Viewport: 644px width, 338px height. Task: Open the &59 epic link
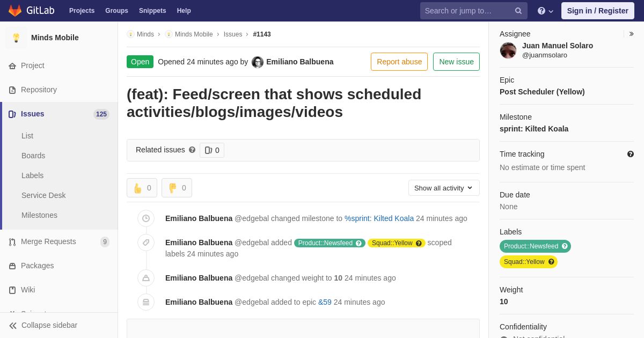click(325, 302)
